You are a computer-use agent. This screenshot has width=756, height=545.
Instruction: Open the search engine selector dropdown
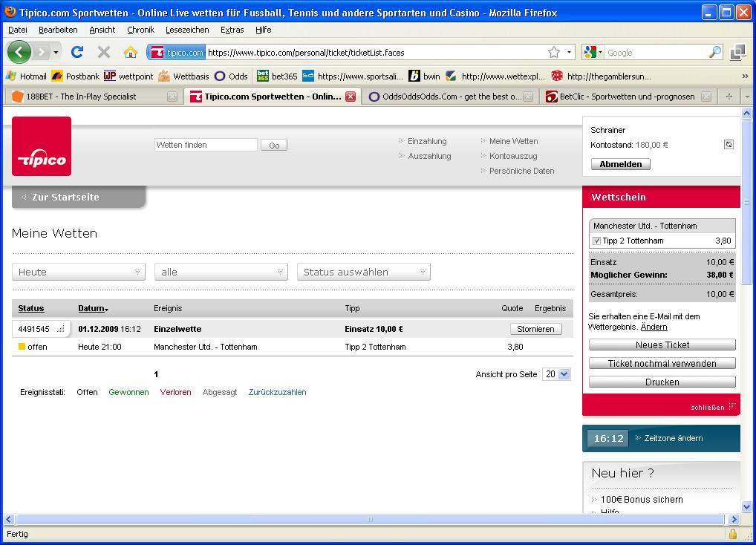coord(593,52)
